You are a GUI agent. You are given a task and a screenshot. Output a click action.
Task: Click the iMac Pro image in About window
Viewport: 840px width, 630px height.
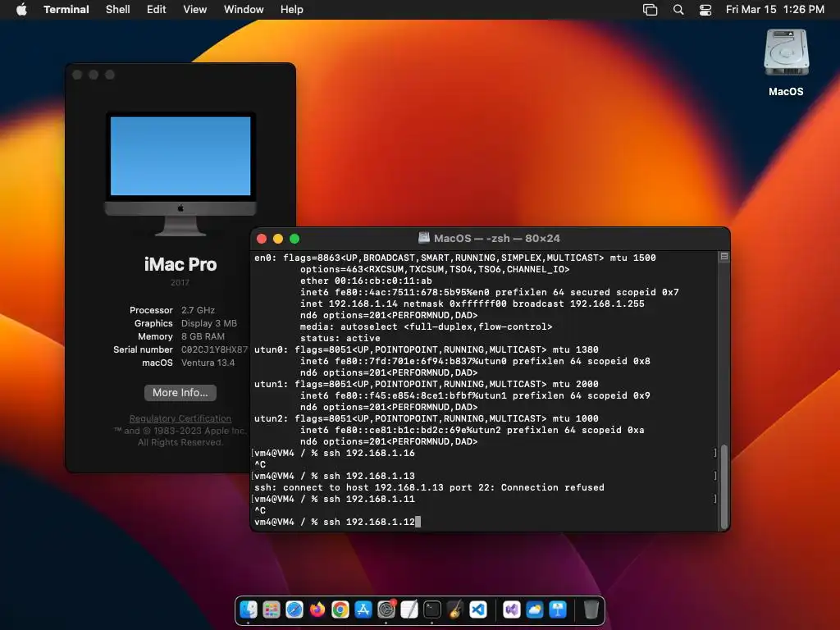click(180, 174)
